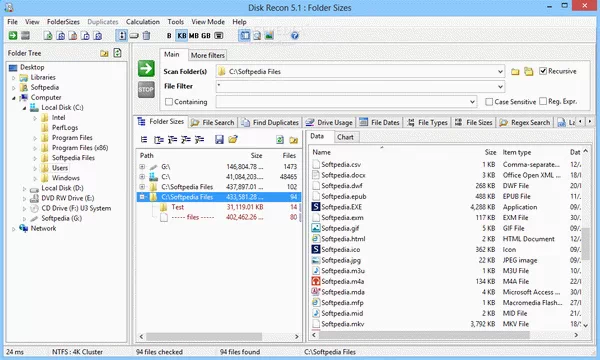
Task: Collapse the Computer node in the Folder Tree
Action: (x=13, y=98)
